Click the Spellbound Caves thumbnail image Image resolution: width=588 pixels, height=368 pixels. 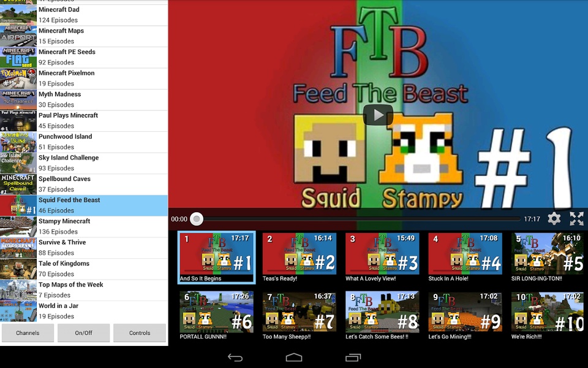coord(18,184)
